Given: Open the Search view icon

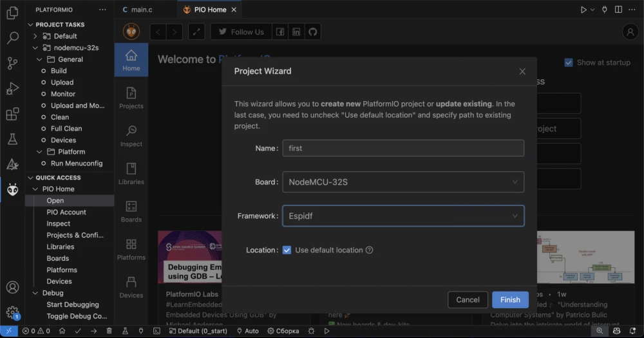Looking at the screenshot, I should (12, 37).
